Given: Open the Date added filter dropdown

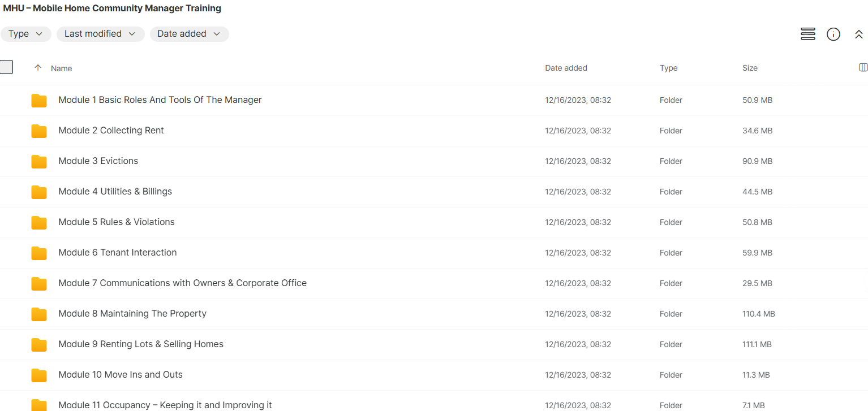Looking at the screenshot, I should click(189, 34).
